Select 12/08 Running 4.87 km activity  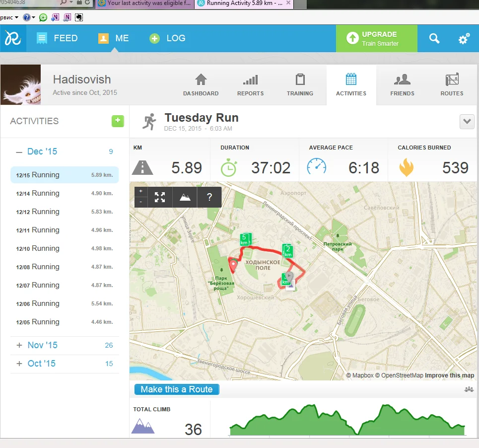(65, 267)
